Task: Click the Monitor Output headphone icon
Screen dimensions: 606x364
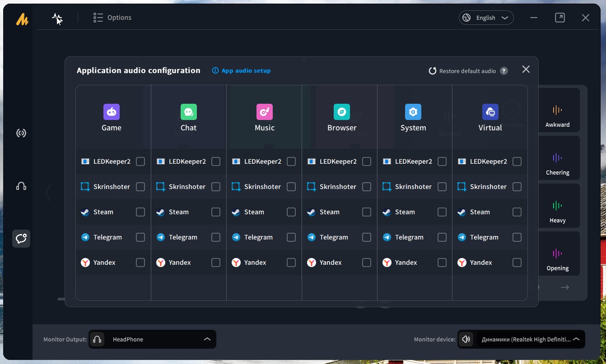Action: coord(97,339)
